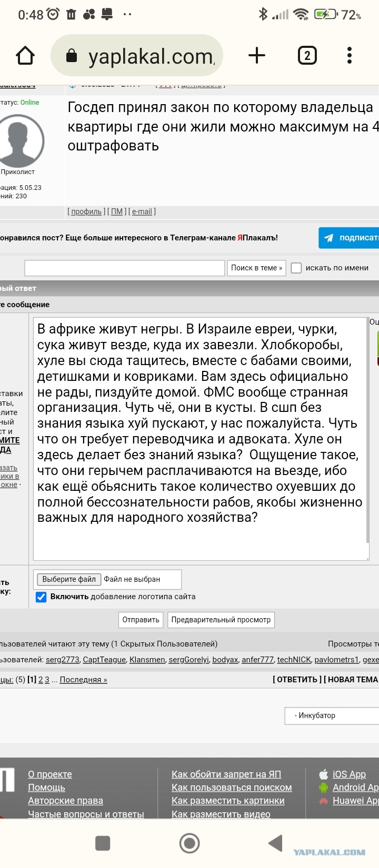Open Частые вопросы и ответы link
Viewport: 379px width, 868px height.
click(86, 814)
